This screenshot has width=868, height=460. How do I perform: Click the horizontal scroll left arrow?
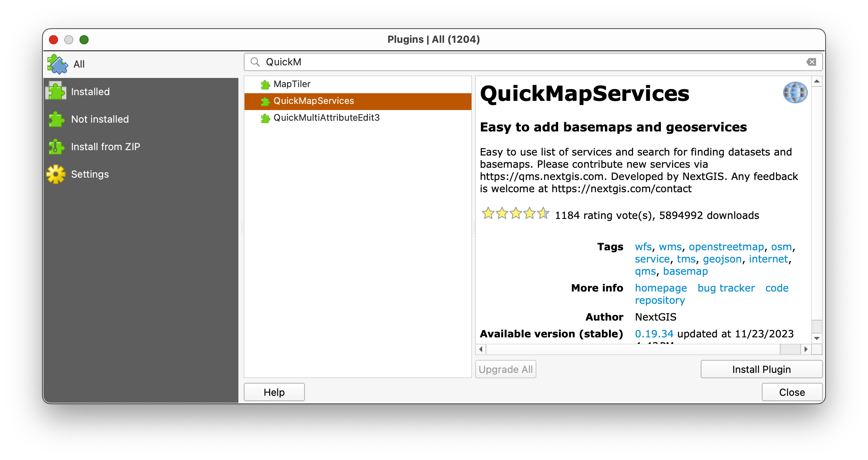click(481, 349)
